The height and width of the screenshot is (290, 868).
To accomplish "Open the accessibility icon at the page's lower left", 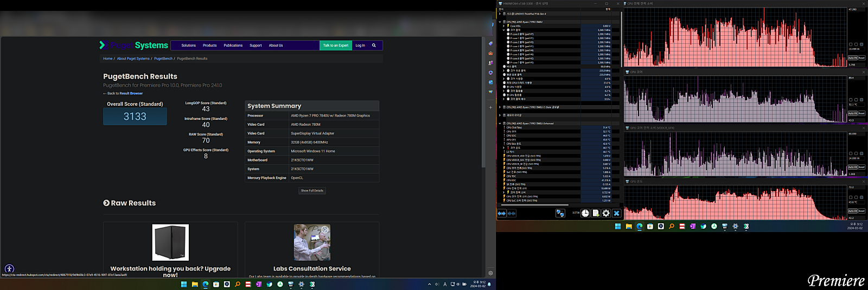I will click(x=9, y=268).
